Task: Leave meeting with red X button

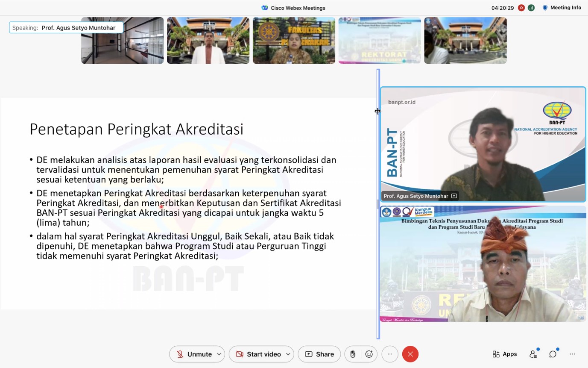Action: click(x=410, y=354)
